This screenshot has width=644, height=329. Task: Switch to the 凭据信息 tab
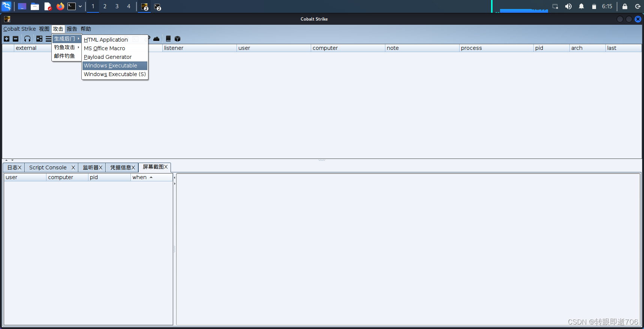point(122,167)
